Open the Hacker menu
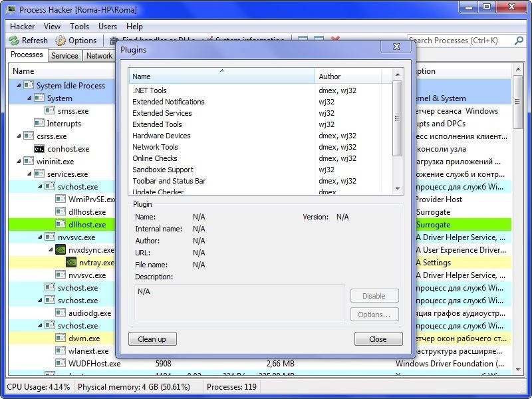The height and width of the screenshot is (399, 532). pyautogui.click(x=23, y=27)
